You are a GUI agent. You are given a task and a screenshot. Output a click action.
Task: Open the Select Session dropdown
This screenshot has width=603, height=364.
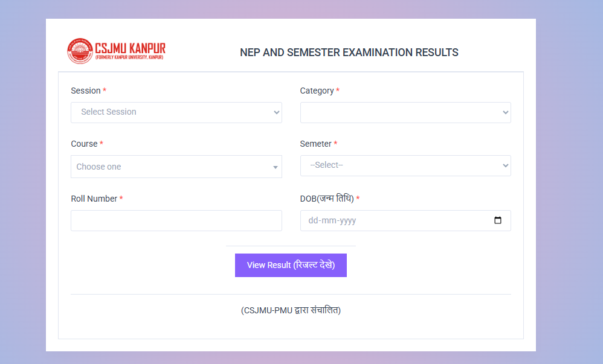176,112
